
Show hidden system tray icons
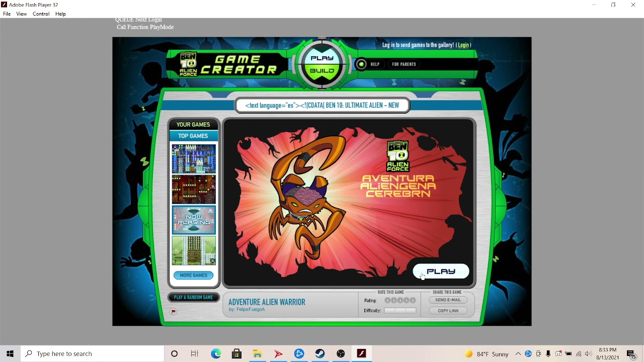[x=518, y=354]
